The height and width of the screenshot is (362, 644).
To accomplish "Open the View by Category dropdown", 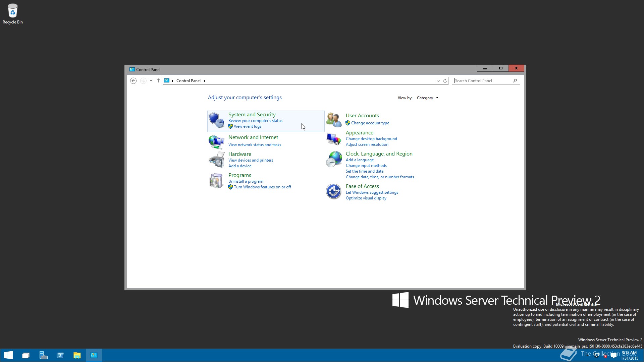I will [428, 98].
